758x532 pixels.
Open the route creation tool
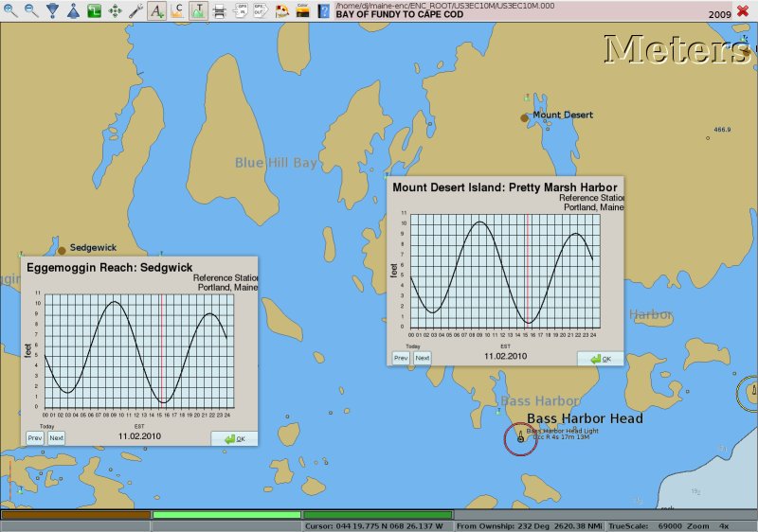94,11
